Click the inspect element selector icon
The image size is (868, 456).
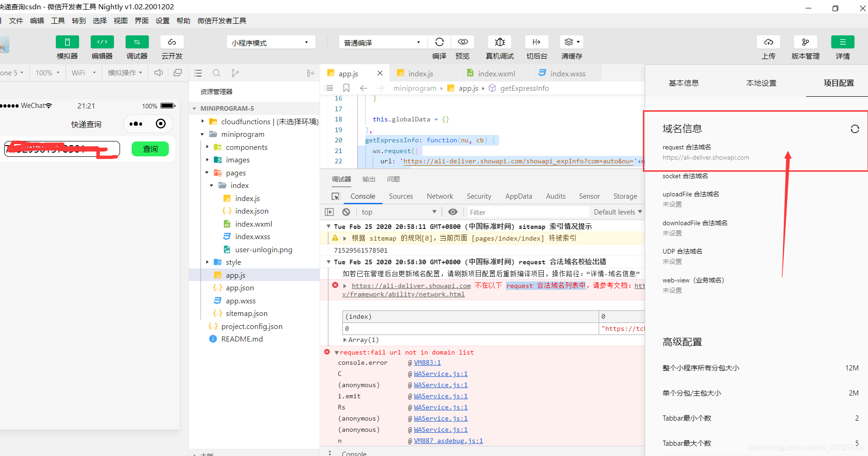coord(335,196)
